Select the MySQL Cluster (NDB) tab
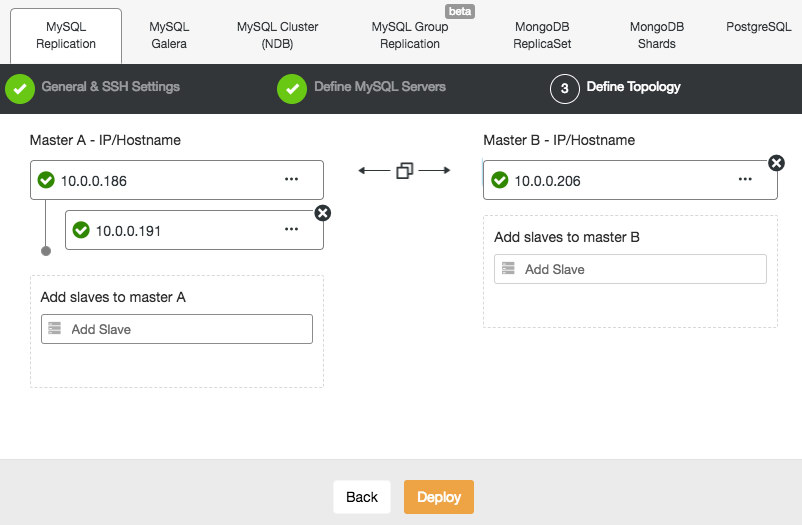Image resolution: width=802 pixels, height=525 pixels. pyautogui.click(x=277, y=35)
